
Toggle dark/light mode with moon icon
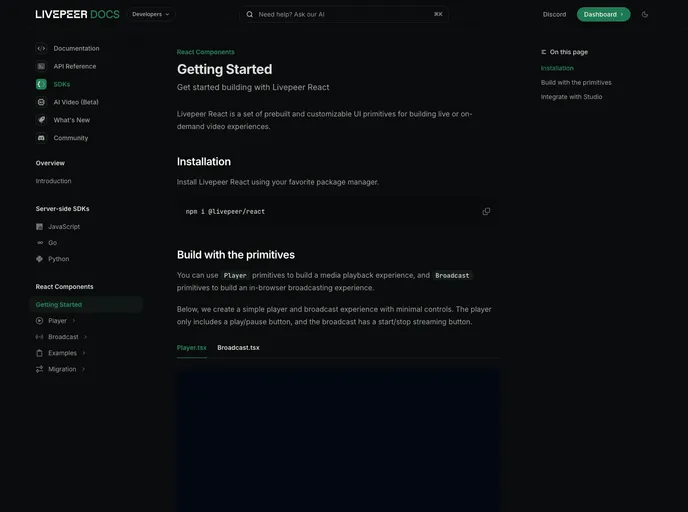[x=645, y=14]
